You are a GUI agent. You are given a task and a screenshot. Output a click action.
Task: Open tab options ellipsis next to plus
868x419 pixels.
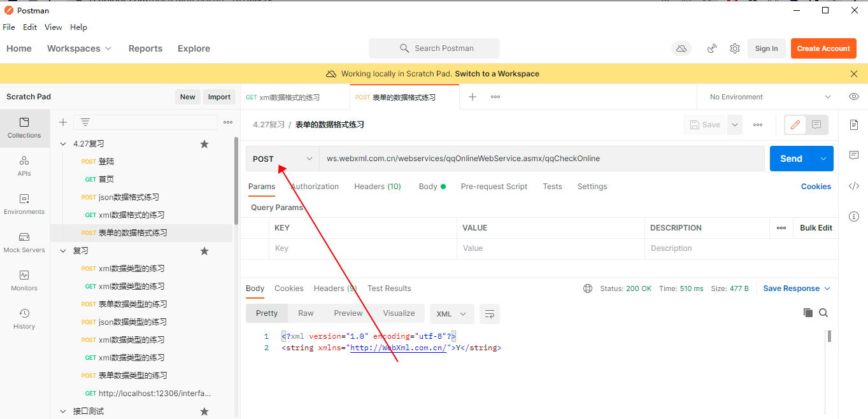coord(495,97)
